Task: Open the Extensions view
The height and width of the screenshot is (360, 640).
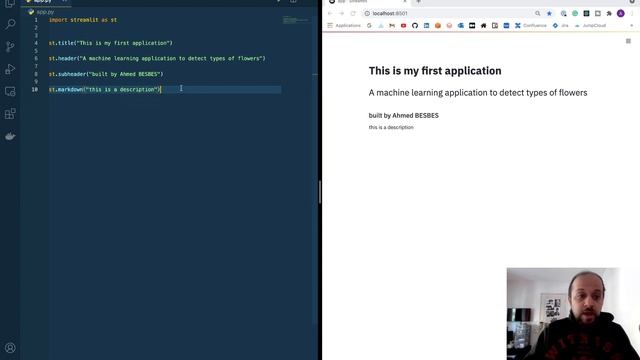Action: coord(10,113)
